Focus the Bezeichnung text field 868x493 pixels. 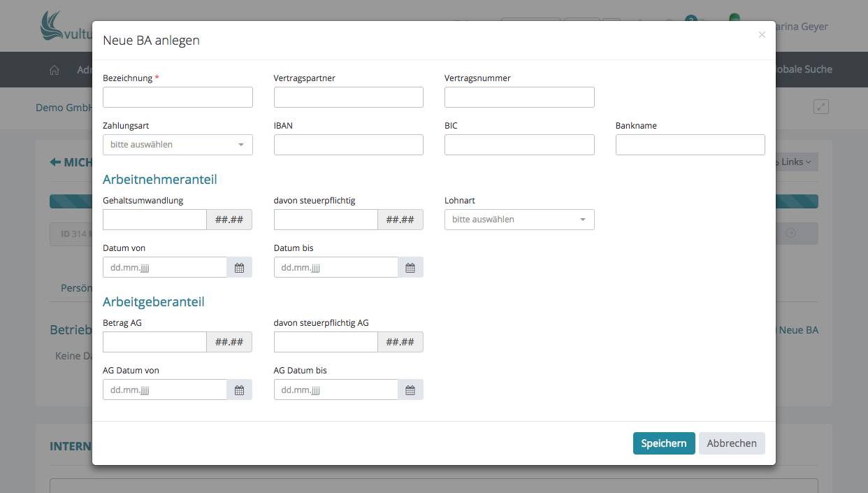[178, 97]
